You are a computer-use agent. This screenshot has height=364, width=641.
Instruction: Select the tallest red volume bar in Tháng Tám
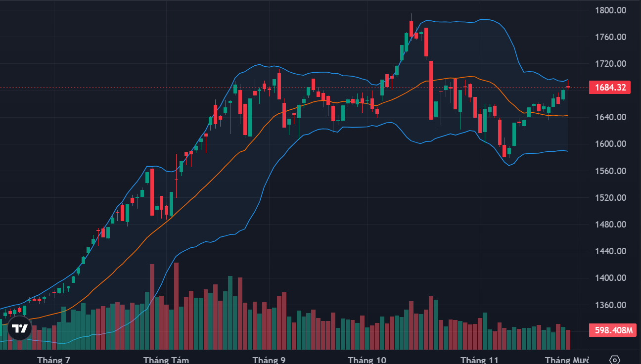(x=176, y=306)
